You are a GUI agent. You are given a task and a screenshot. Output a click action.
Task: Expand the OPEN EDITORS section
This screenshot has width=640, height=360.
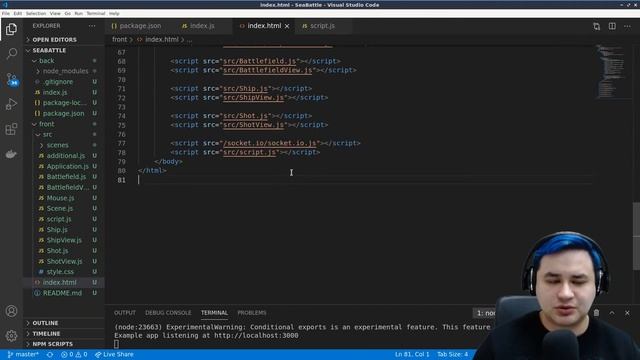(64, 40)
